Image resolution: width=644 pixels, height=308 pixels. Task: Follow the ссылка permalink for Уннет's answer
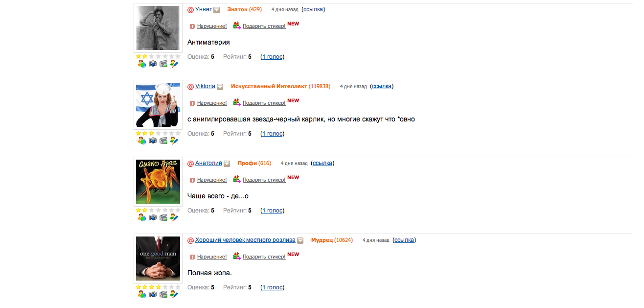point(313,9)
